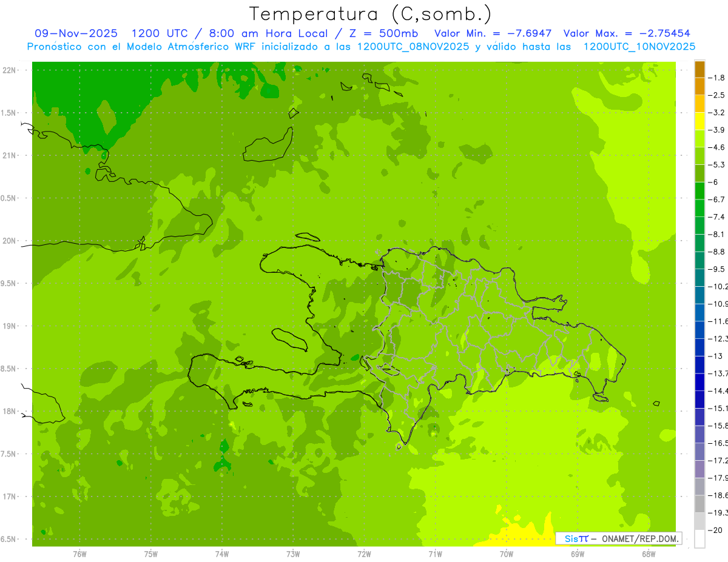This screenshot has width=728, height=562.
Task: Click the 74W longitude label
Action: coord(222,554)
